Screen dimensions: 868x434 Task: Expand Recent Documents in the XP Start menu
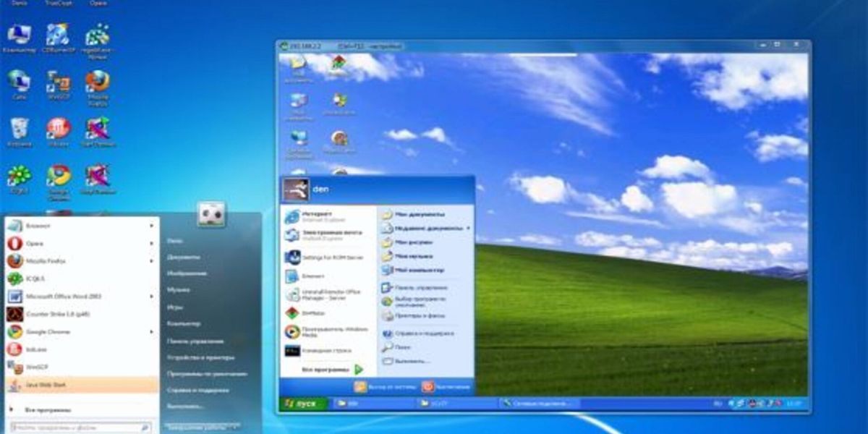pyautogui.click(x=426, y=228)
